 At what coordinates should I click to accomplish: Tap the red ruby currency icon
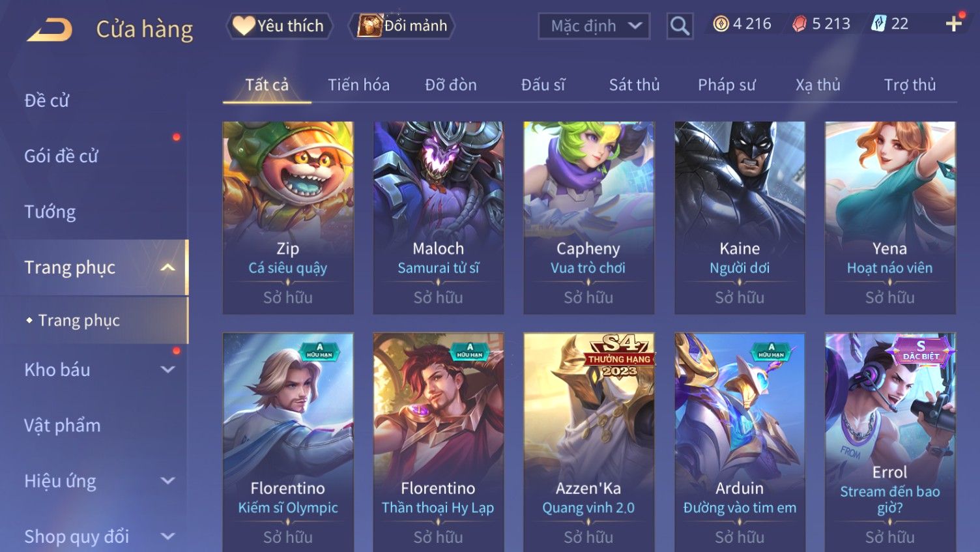800,24
